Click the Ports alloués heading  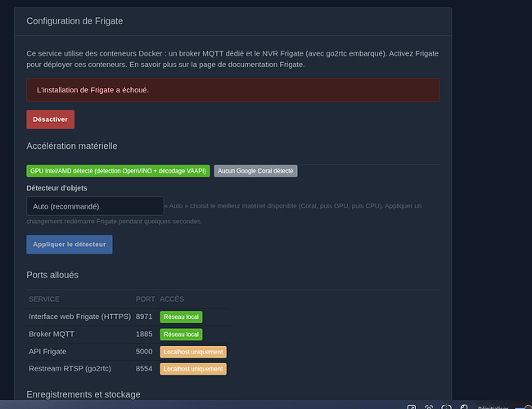[52, 275]
